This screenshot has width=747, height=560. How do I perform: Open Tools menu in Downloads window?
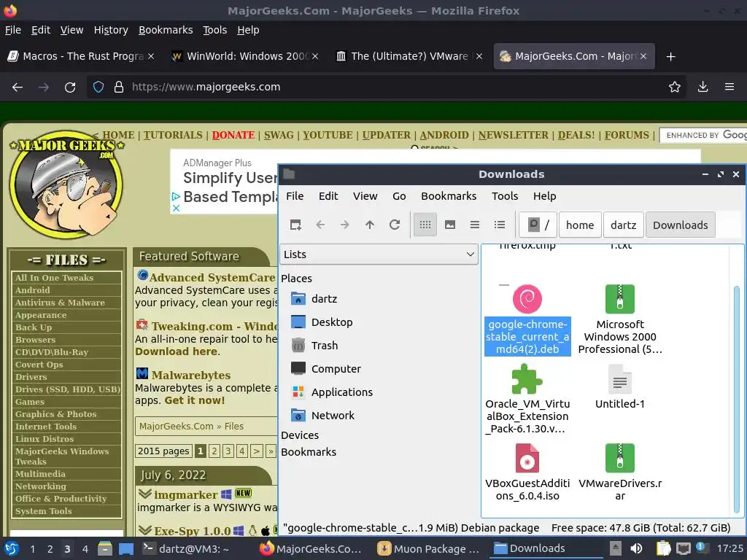(505, 195)
